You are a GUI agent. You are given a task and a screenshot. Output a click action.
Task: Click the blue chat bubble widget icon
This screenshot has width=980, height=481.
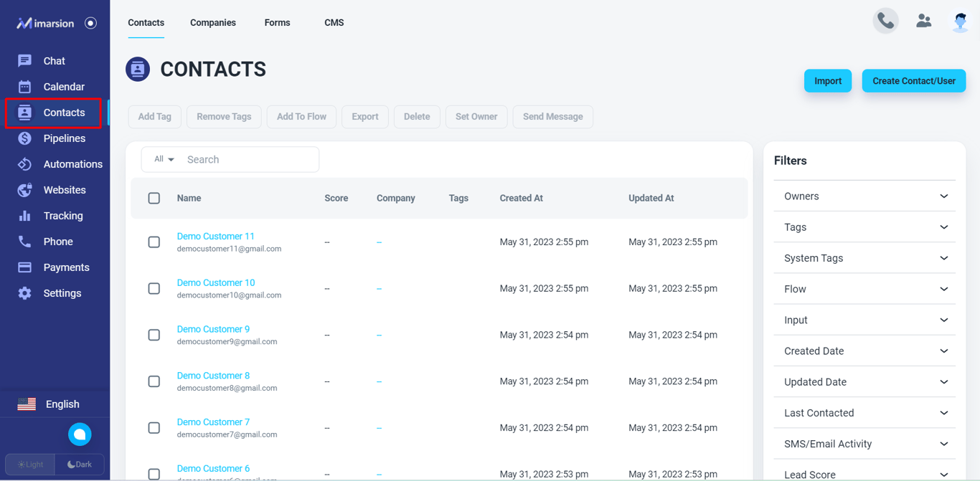point(80,434)
